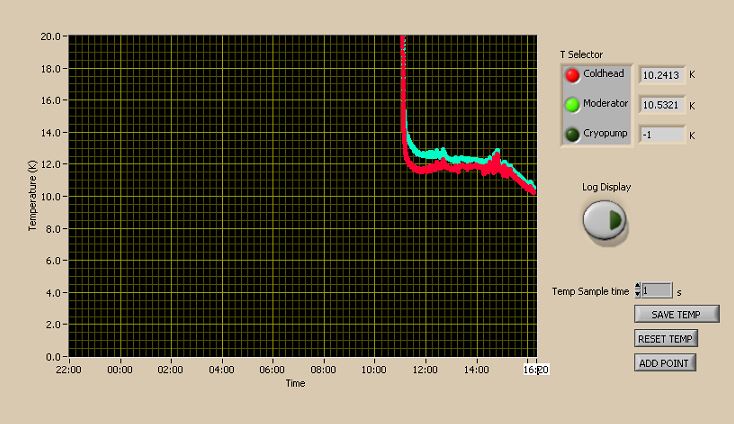Click the Time axis title

coord(295,383)
